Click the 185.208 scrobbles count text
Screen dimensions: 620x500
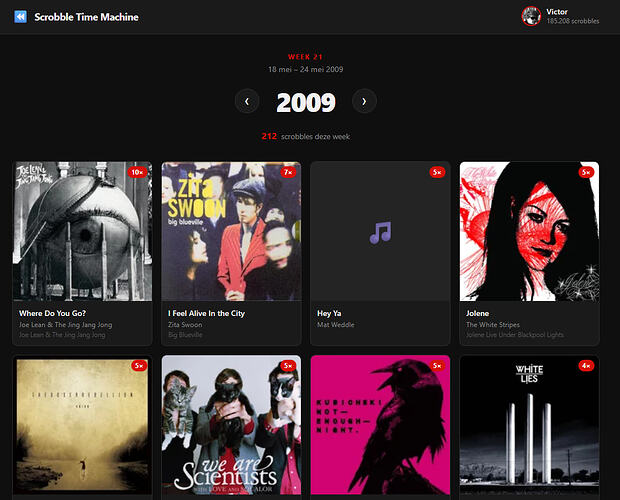pos(573,21)
